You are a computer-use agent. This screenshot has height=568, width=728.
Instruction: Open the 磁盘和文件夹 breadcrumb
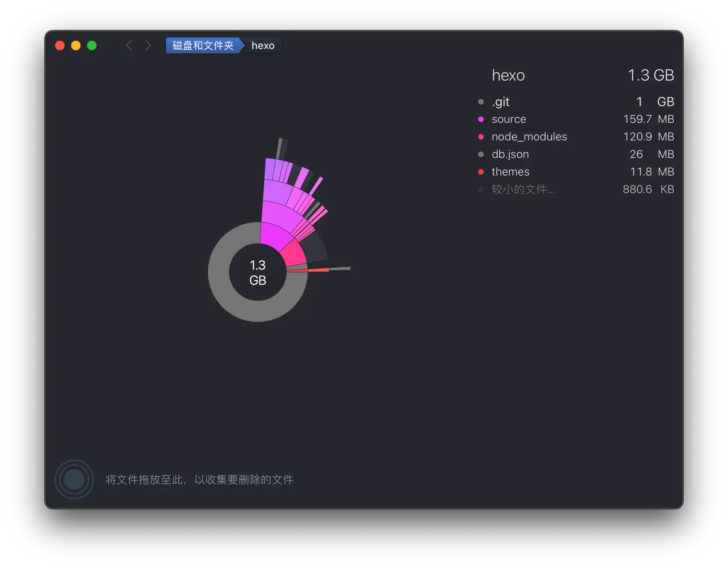click(203, 45)
